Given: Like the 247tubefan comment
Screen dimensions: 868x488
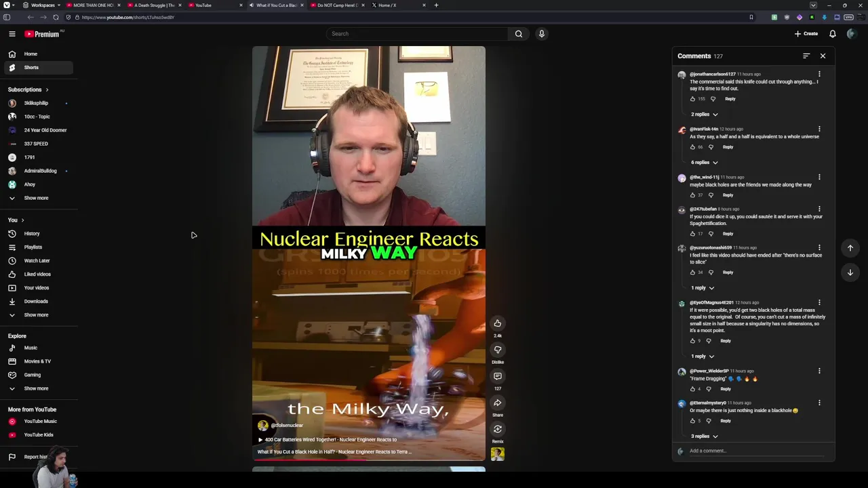Looking at the screenshot, I should (692, 234).
